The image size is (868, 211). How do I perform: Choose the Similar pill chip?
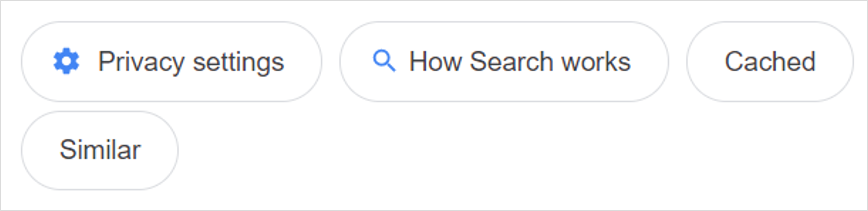tap(100, 150)
